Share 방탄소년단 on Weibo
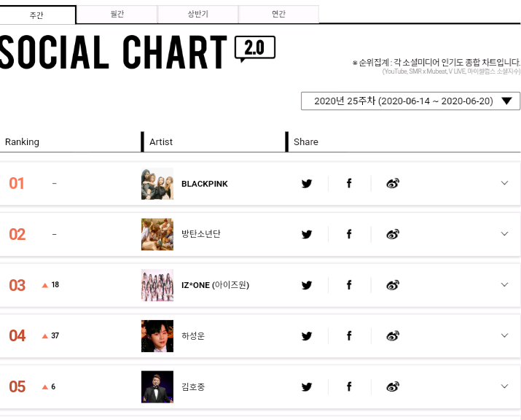 coord(393,234)
